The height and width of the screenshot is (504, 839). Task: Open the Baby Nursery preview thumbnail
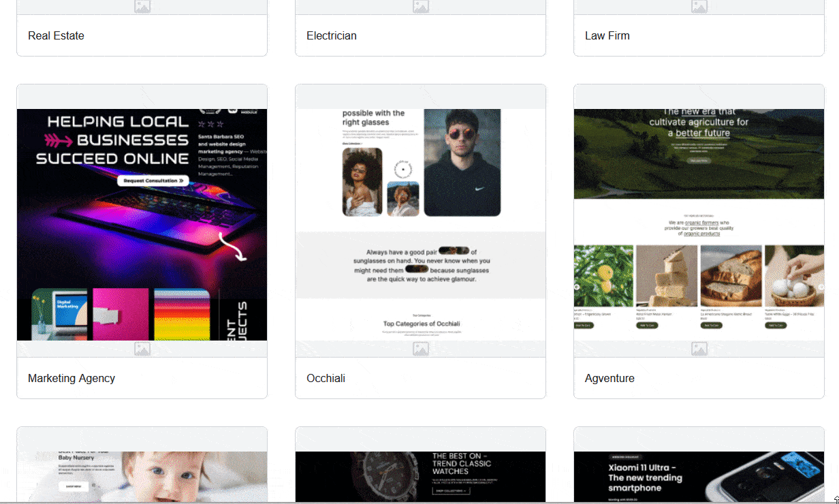(142, 476)
